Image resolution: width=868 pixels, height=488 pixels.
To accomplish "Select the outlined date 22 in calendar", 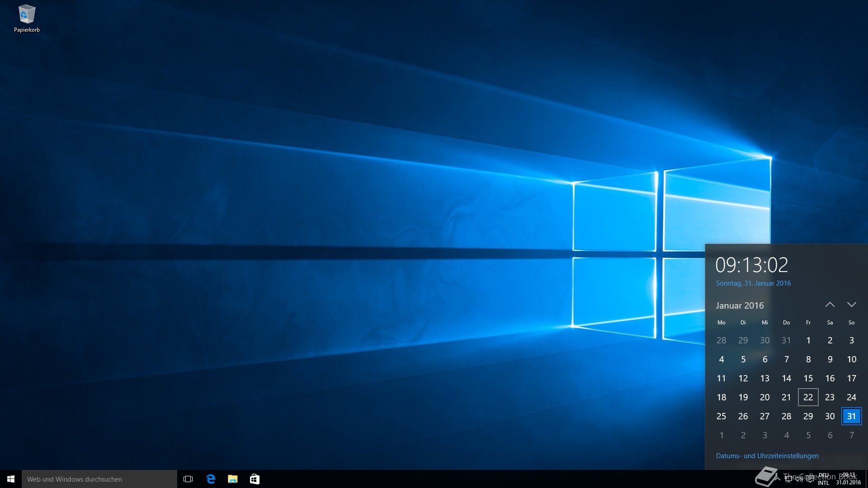I will tap(808, 397).
